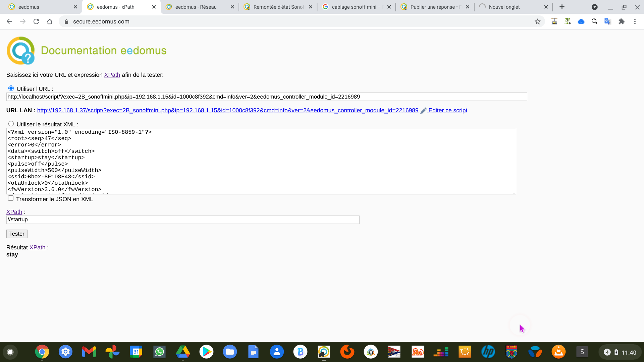This screenshot has height=362, width=644.
Task: Open the HP app
Action: tap(488, 352)
